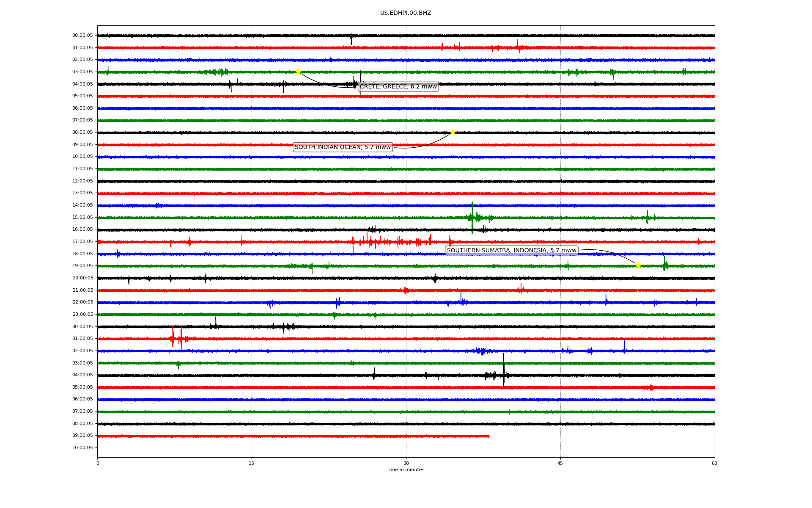The image size is (812, 508).
Task: Click the 13:00:05 row time label
Action: coord(82,193)
